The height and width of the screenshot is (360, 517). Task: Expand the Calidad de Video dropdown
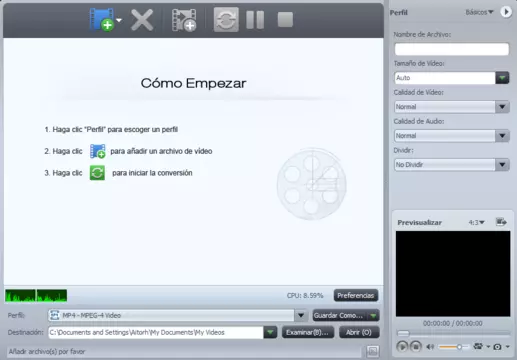(x=502, y=107)
